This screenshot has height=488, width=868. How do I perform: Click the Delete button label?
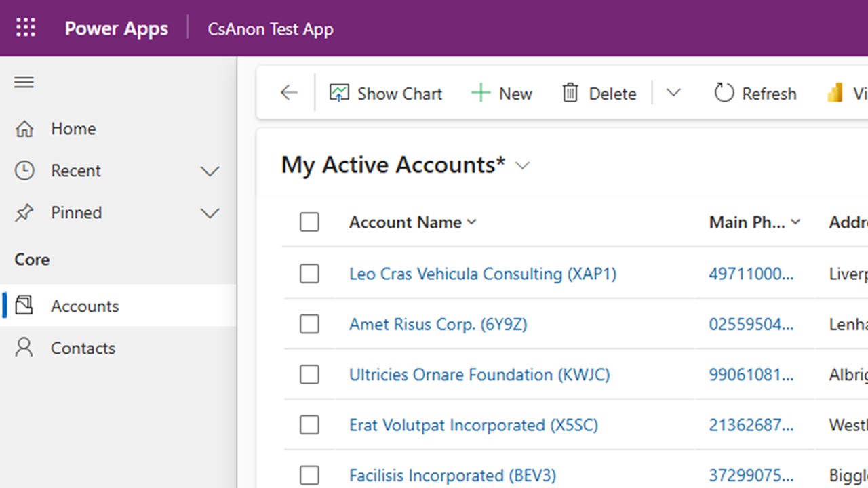pyautogui.click(x=612, y=94)
